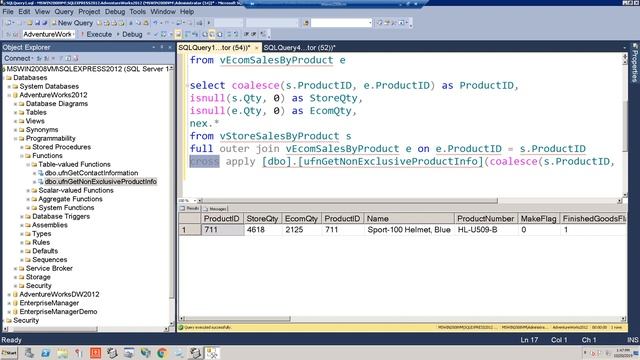Click Specify Template Parameter Values icon

[x=263, y=34]
